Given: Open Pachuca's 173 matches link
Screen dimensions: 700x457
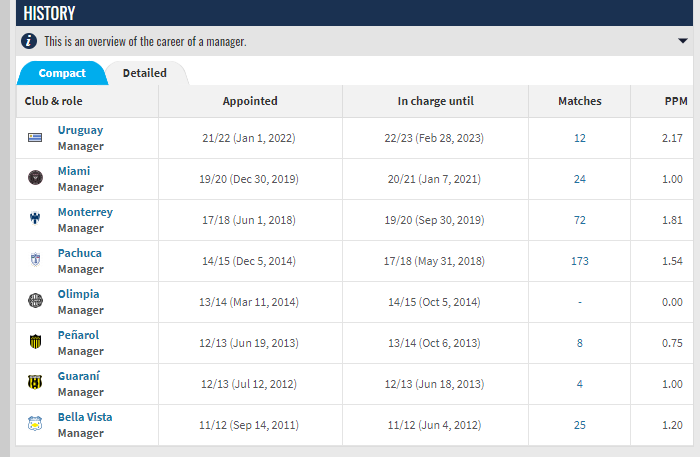Looking at the screenshot, I should (x=579, y=261).
